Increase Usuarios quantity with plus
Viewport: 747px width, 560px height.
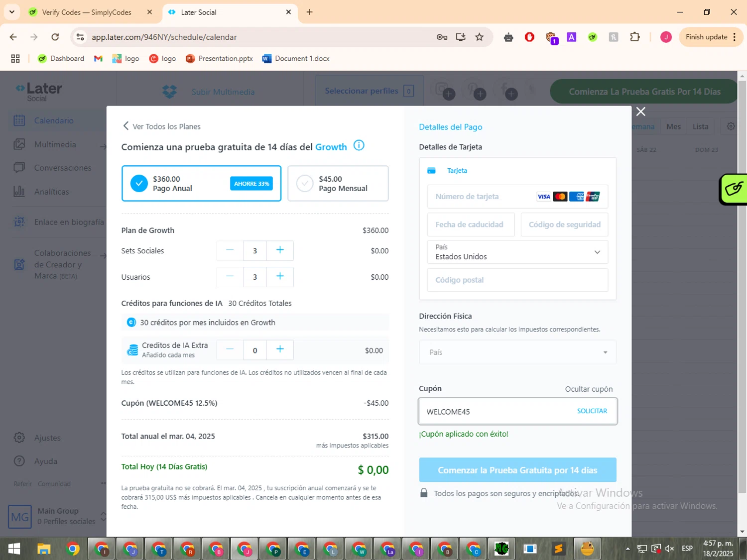pos(280,277)
